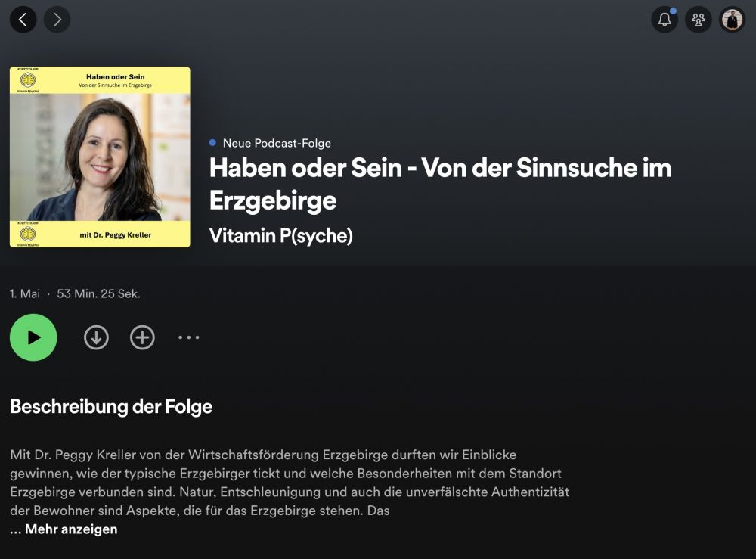Click the episode description paragraph text
Screen dimensions: 756x559
click(290, 483)
